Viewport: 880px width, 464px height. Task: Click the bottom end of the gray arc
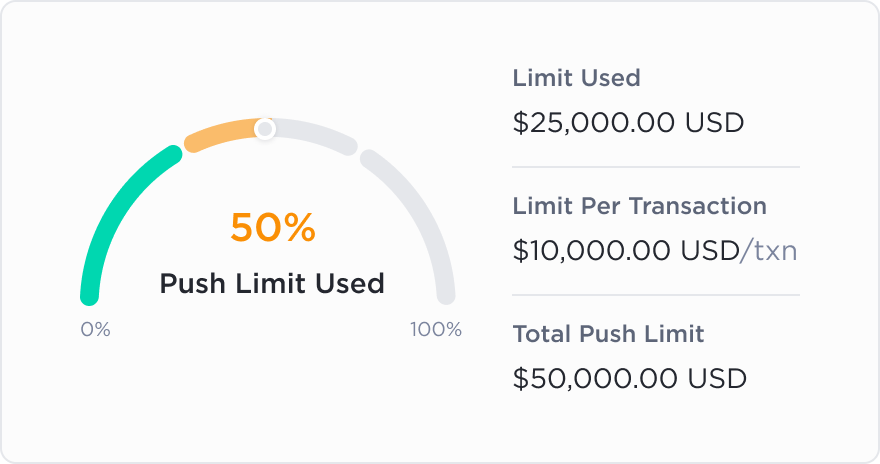pos(446,295)
